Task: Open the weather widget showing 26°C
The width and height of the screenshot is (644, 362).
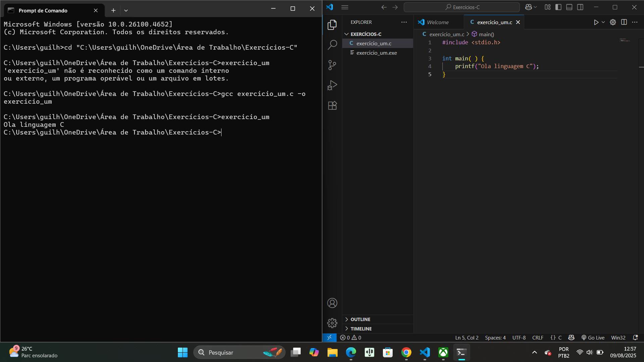Action: [x=33, y=352]
